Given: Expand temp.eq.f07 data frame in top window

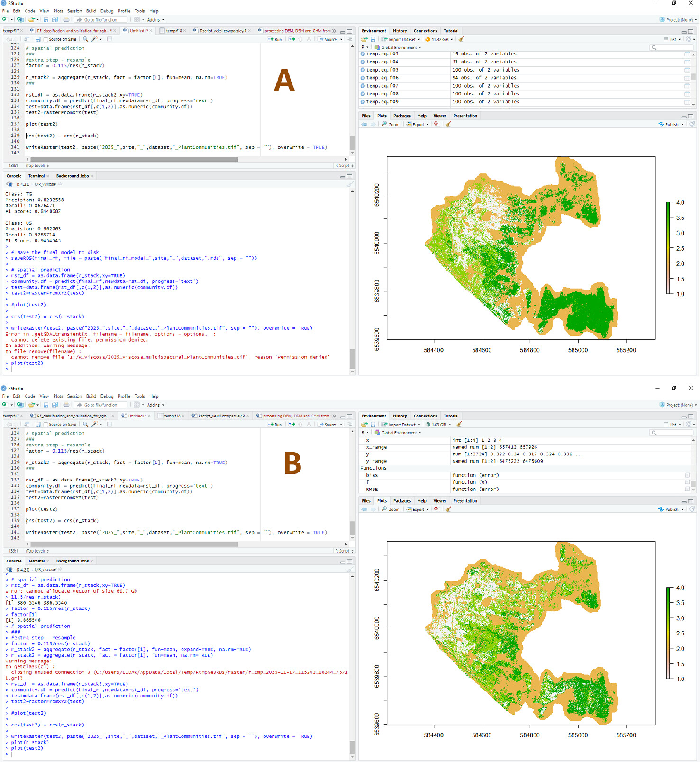Looking at the screenshot, I should pos(363,86).
